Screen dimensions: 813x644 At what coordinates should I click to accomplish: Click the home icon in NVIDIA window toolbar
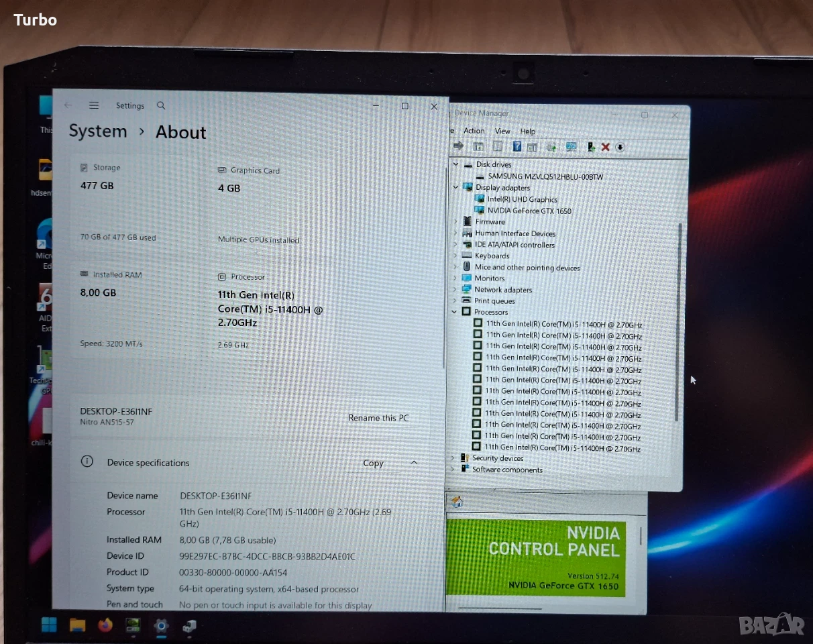click(457, 502)
